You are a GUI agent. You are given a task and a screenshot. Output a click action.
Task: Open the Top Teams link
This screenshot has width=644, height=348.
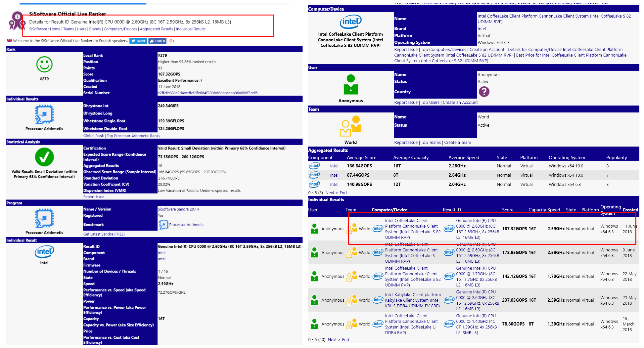[431, 143]
